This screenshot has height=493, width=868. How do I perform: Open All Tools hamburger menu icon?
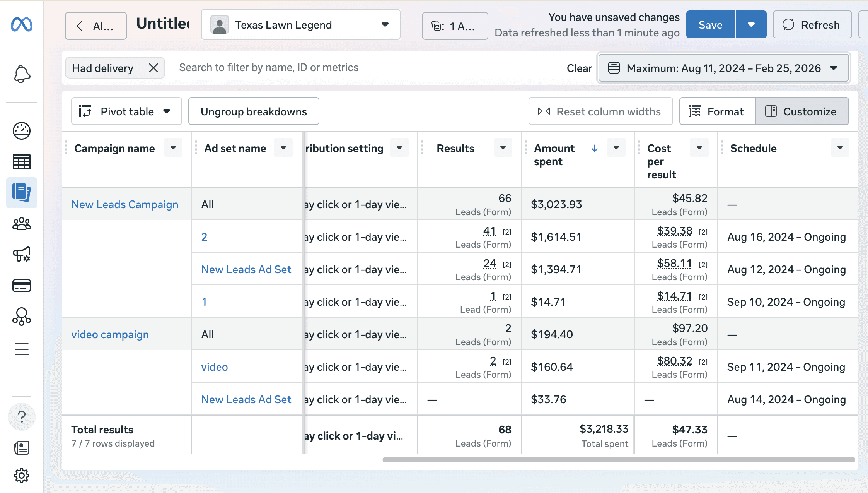click(22, 349)
